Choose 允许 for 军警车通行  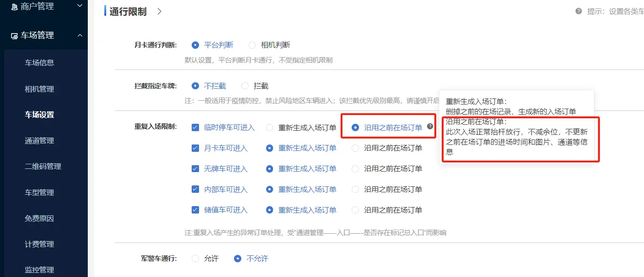pos(195,259)
